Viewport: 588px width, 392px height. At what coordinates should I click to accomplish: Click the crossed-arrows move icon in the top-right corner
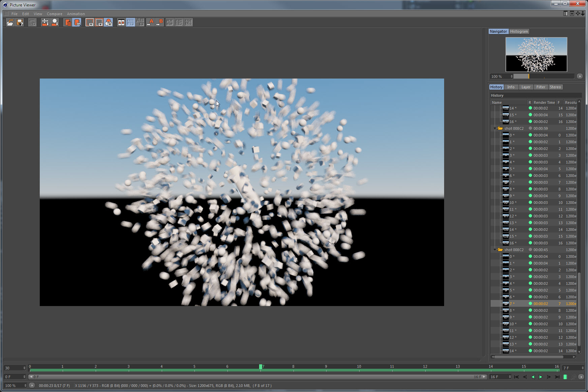(578, 13)
